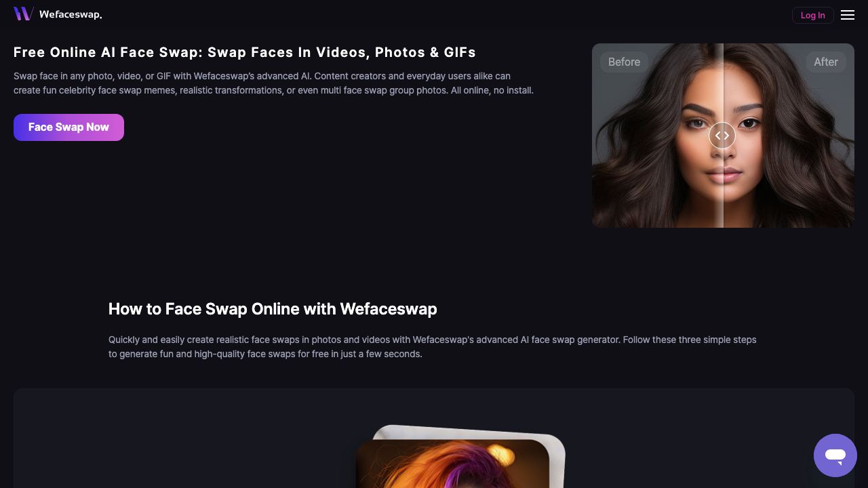Screen dimensions: 868x488
Task: Click the 'Free Online AI Face Swap' heading
Action: [x=245, y=52]
